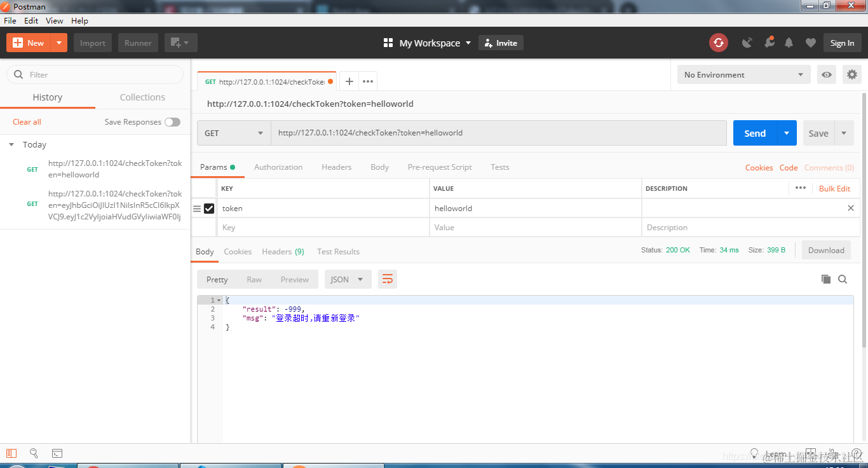
Task: Open the Tests tab
Action: click(x=499, y=167)
